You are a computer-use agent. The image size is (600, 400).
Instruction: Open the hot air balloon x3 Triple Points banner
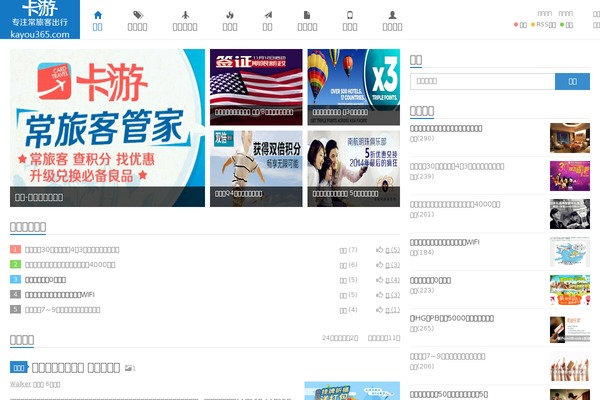click(x=354, y=87)
